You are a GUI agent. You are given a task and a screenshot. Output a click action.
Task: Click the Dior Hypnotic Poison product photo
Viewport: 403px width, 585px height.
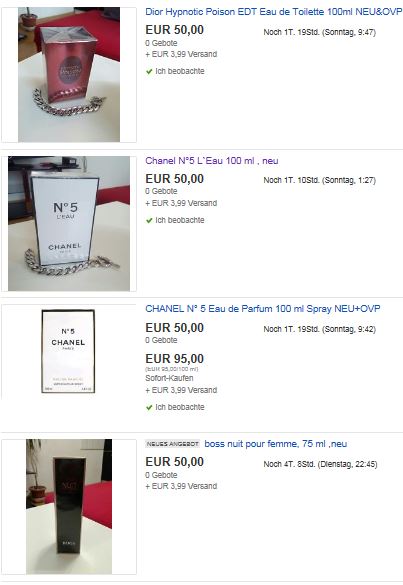point(69,74)
